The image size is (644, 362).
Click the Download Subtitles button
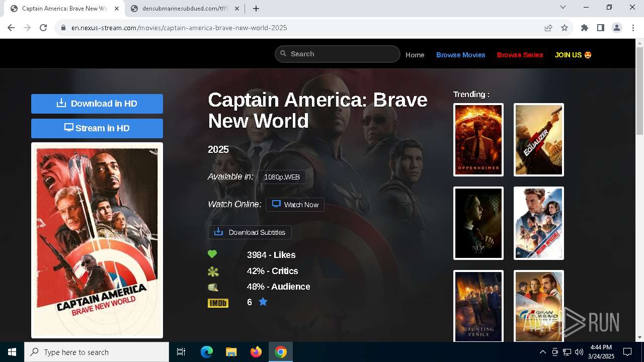tap(250, 232)
